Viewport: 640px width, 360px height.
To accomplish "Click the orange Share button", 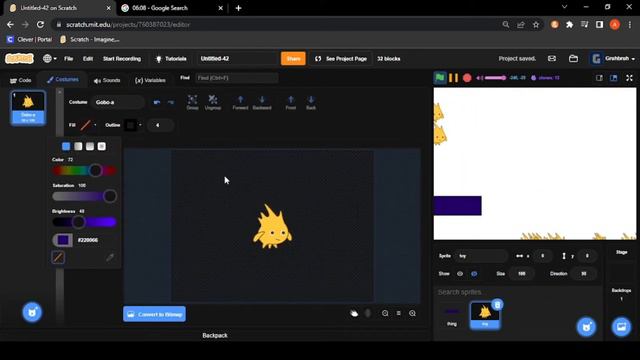I will [x=293, y=59].
